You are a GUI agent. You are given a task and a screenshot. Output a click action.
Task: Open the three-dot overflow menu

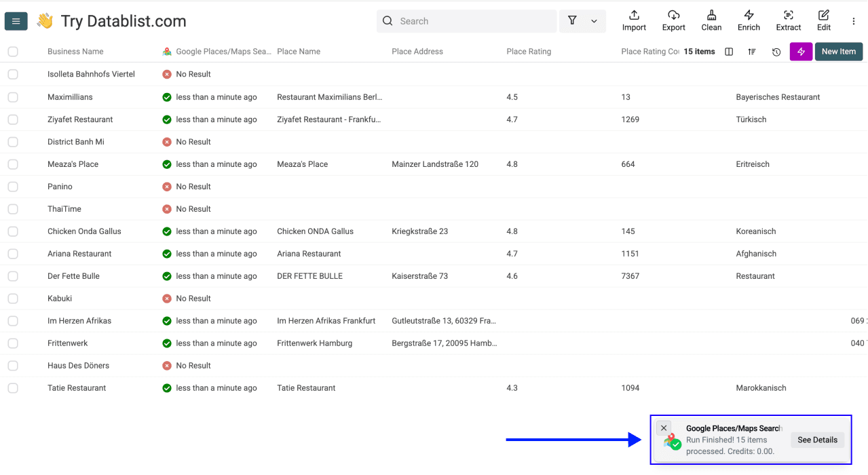pyautogui.click(x=853, y=21)
